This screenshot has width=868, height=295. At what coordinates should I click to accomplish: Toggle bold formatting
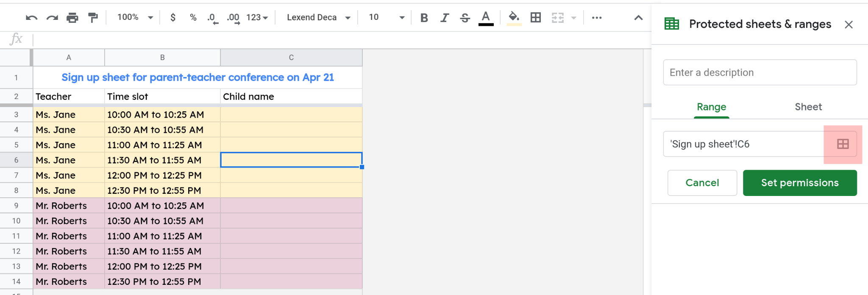point(424,18)
